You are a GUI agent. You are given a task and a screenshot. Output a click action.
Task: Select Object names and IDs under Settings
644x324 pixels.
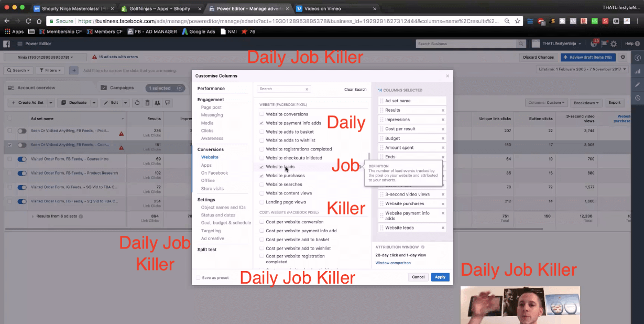click(x=223, y=208)
